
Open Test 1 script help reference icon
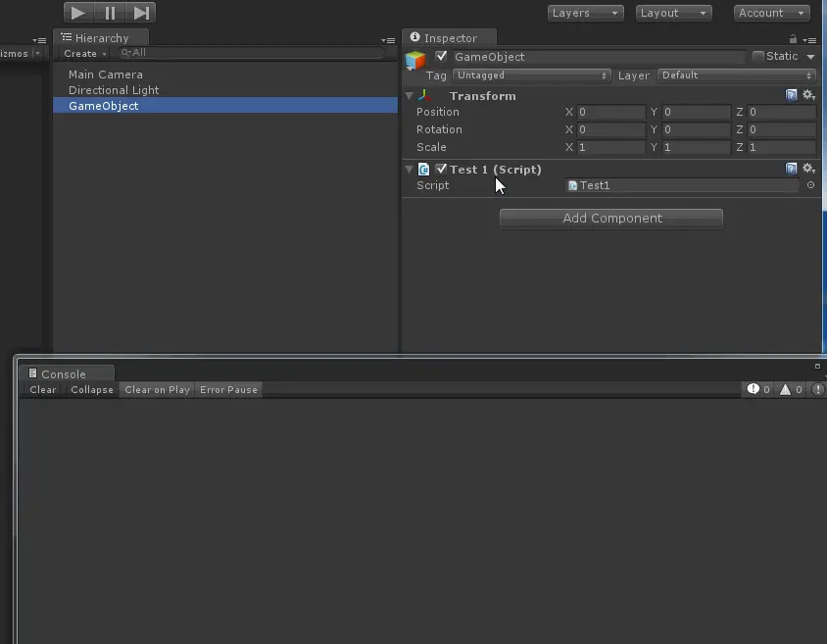[x=791, y=169]
